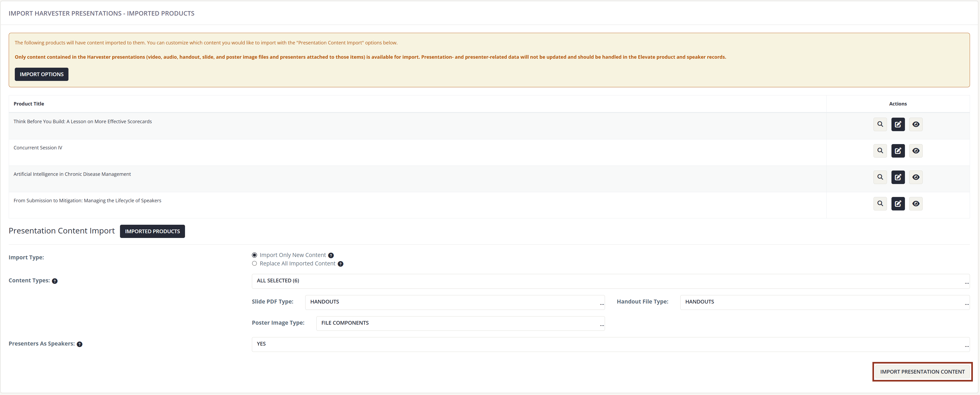This screenshot has width=980, height=395.
Task: Click the preview eye icon for Concurrent Session IV
Action: click(x=916, y=151)
